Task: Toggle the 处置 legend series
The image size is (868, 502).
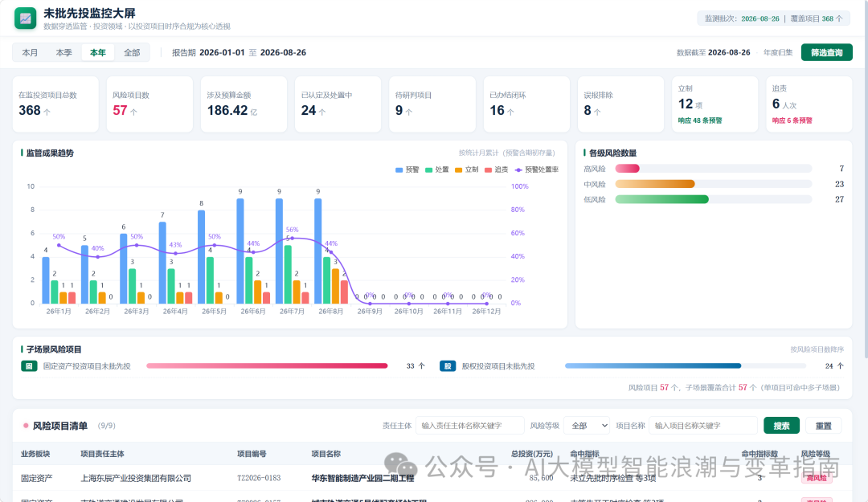Action: tap(436, 169)
